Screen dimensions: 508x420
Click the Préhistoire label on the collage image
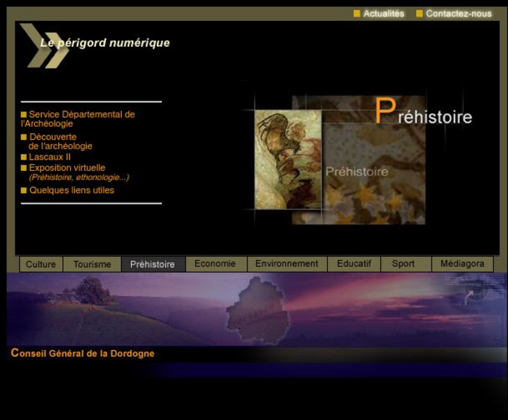[357, 171]
